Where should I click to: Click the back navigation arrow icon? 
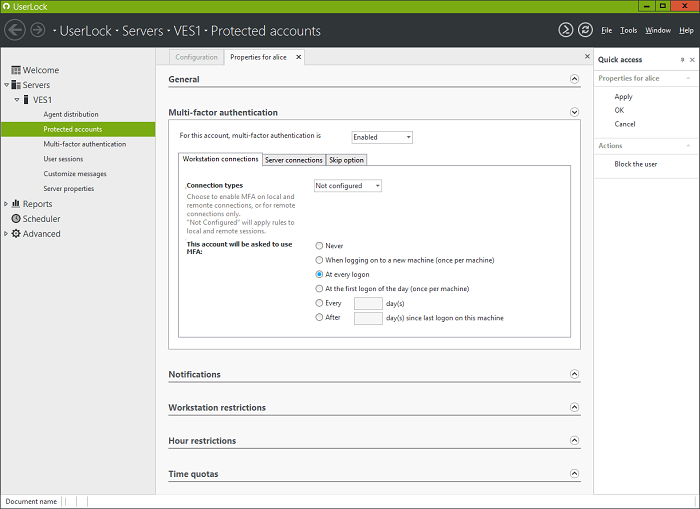coord(14,30)
